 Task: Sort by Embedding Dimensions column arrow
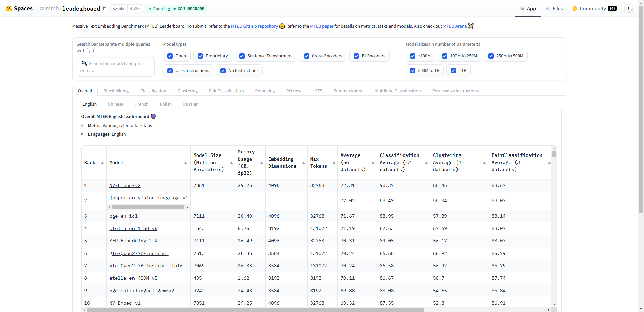coord(304,163)
